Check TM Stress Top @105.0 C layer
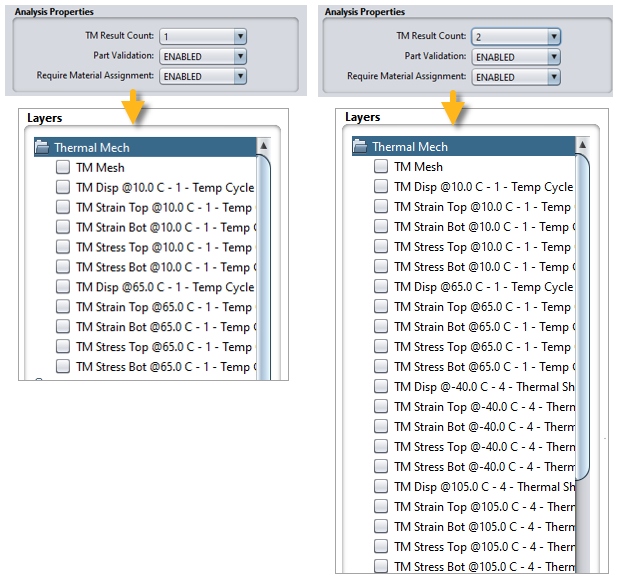 pos(381,546)
